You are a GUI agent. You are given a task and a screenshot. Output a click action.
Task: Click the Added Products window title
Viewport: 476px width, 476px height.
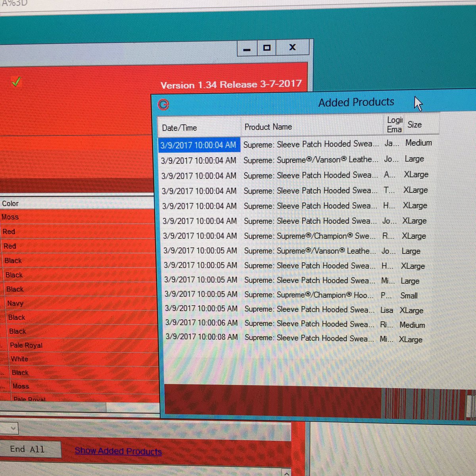[x=356, y=102]
